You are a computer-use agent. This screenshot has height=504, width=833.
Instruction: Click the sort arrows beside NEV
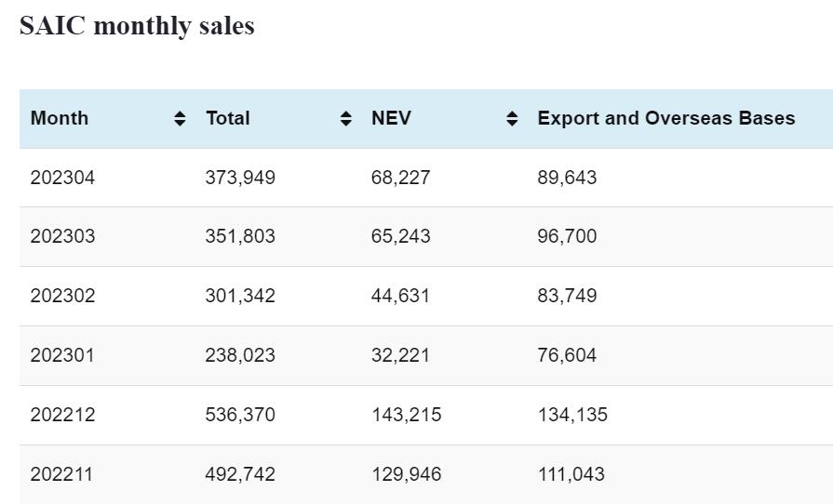pyautogui.click(x=512, y=119)
